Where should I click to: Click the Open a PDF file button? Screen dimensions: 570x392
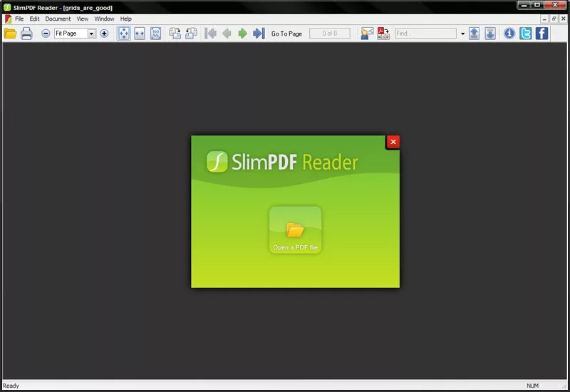295,230
